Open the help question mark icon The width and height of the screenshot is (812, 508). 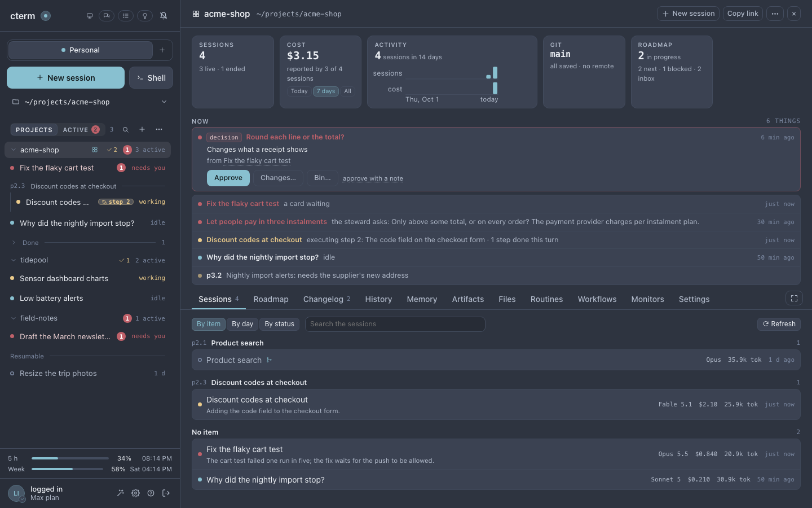pos(151,493)
